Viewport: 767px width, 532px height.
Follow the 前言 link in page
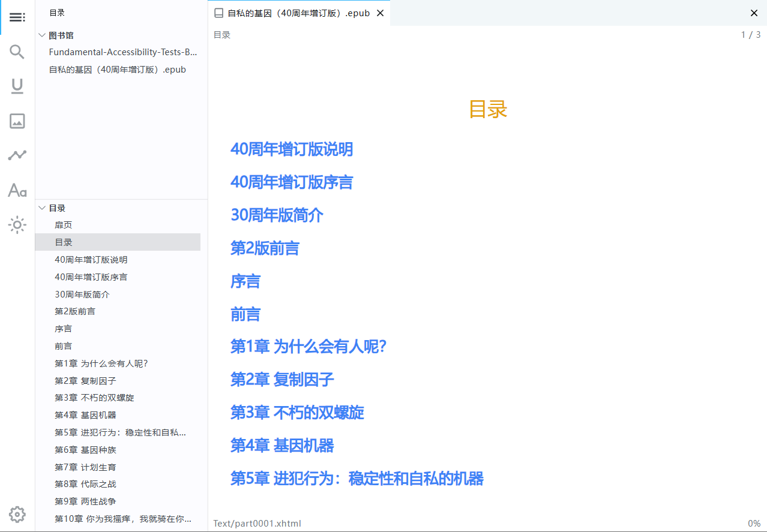pos(245,314)
